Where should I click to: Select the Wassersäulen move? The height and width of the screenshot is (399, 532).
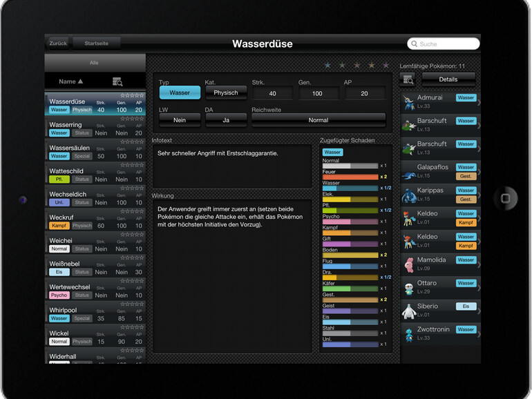95,150
